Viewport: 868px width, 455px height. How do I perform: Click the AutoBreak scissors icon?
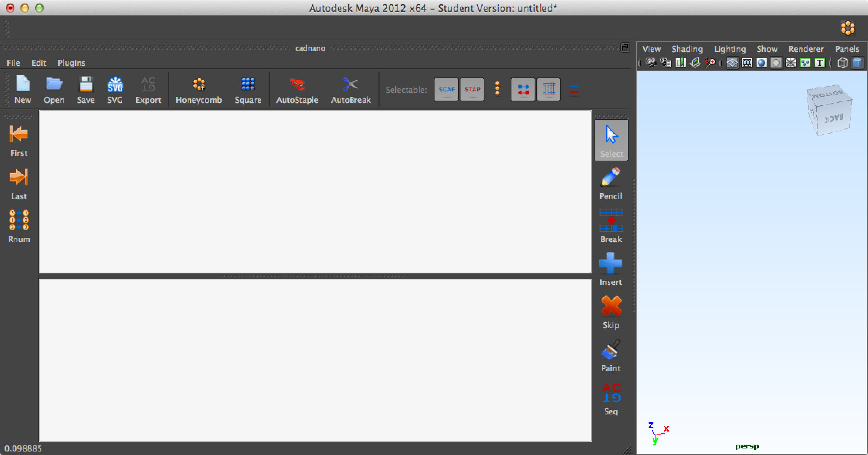point(351,85)
